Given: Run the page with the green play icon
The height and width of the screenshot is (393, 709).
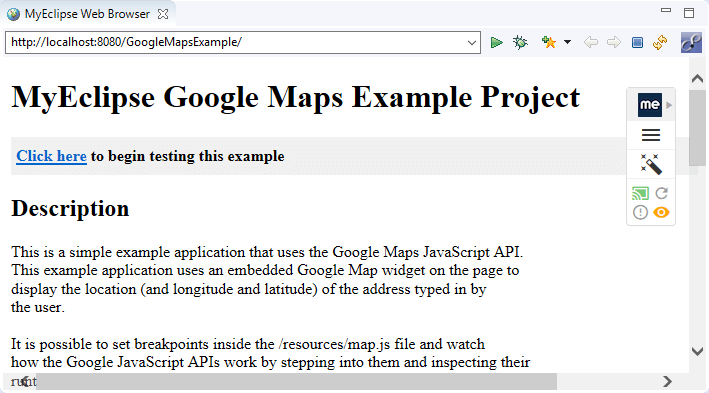Looking at the screenshot, I should 496,43.
